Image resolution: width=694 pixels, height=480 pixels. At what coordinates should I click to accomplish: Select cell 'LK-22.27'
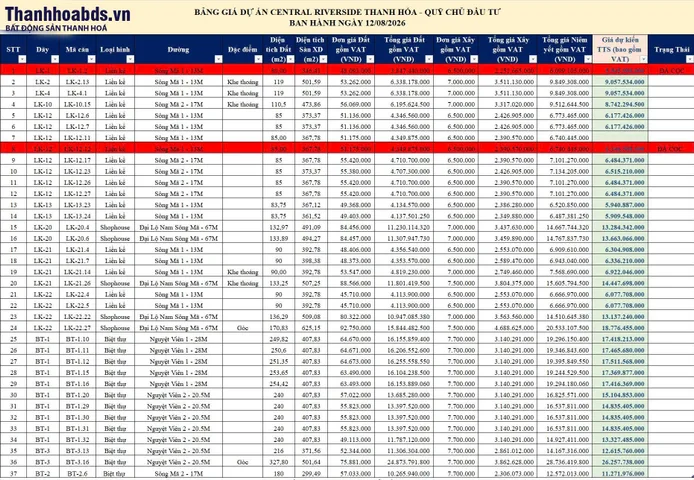[77, 328]
